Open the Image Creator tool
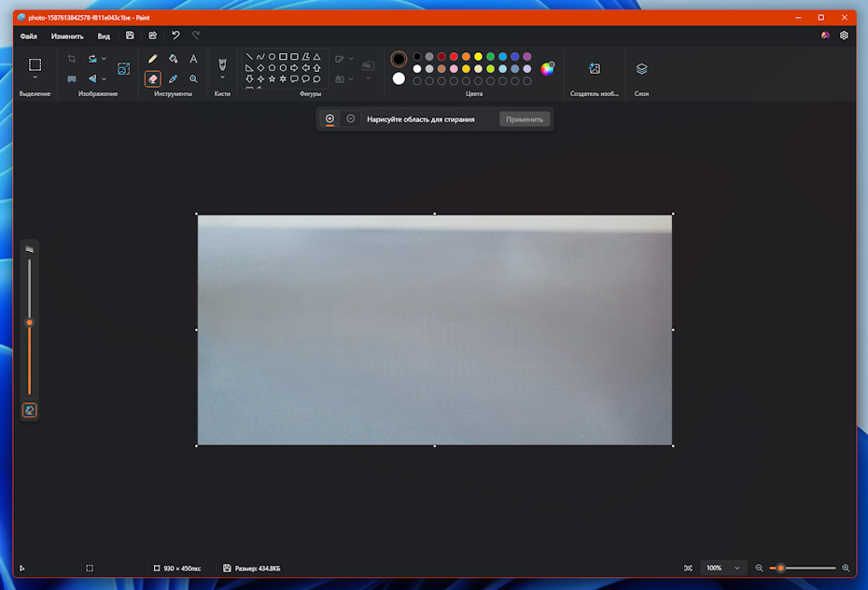 tap(595, 69)
